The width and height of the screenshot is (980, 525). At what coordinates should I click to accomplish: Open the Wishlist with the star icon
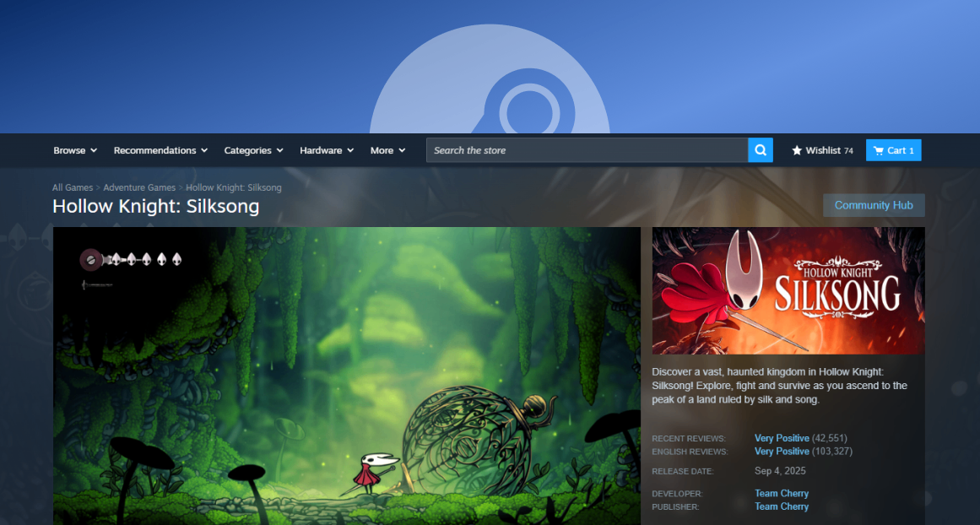pyautogui.click(x=822, y=150)
